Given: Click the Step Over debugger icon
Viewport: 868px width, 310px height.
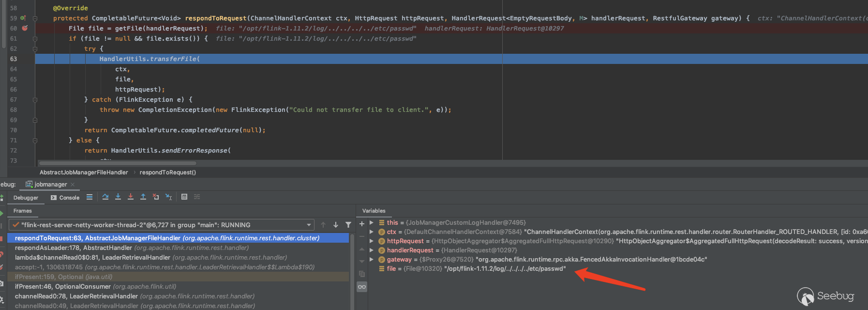Looking at the screenshot, I should click(x=105, y=197).
